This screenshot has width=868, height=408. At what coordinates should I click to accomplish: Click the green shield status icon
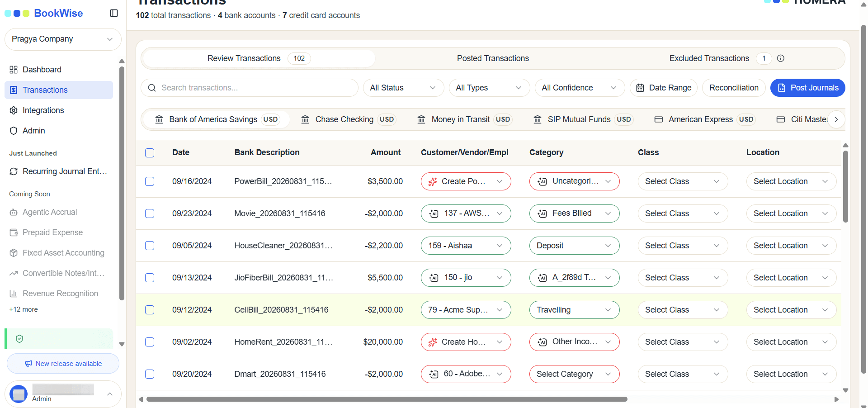[19, 339]
